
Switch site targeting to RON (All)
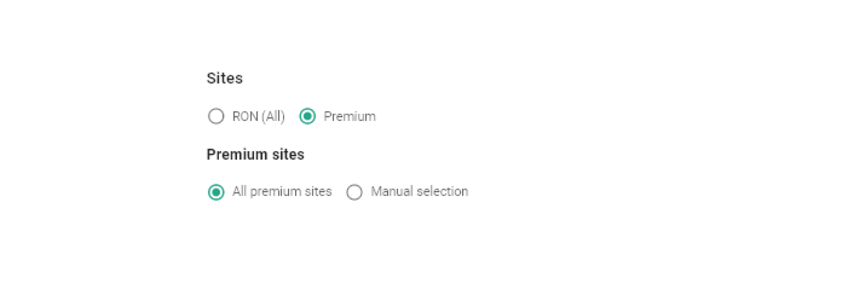216,116
